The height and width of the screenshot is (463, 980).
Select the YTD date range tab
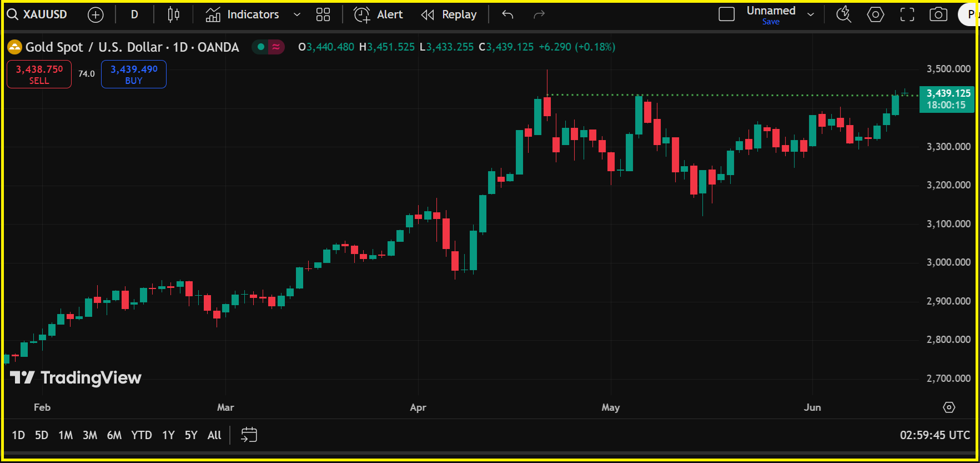point(141,435)
